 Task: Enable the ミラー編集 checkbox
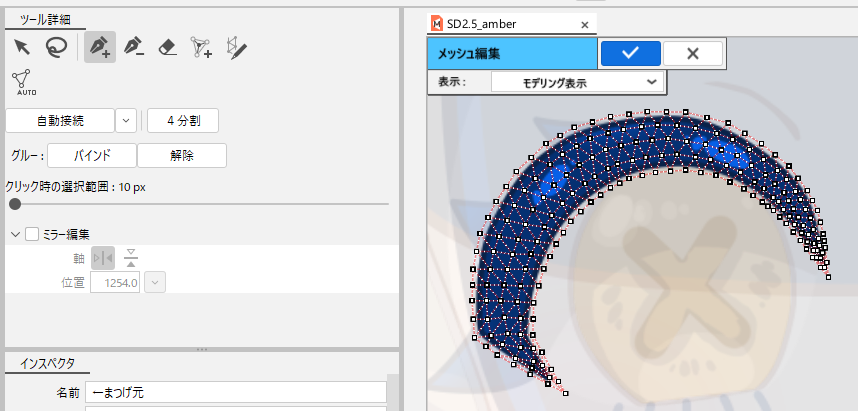tap(32, 234)
